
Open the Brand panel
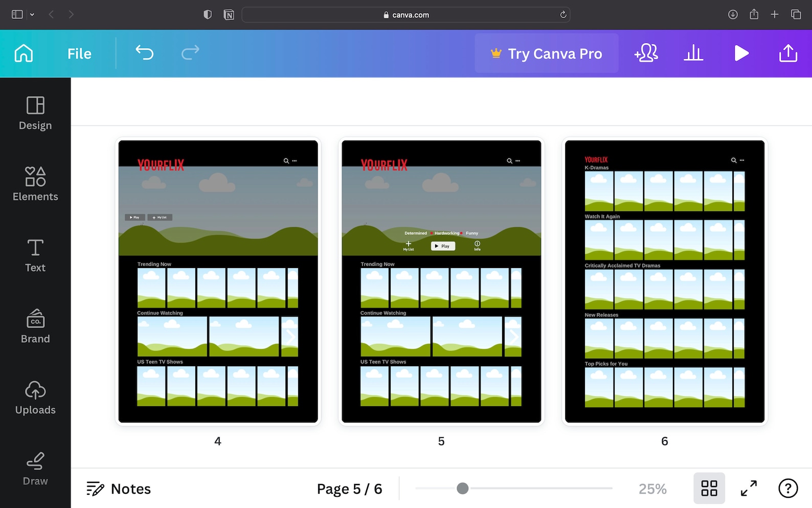(x=35, y=326)
